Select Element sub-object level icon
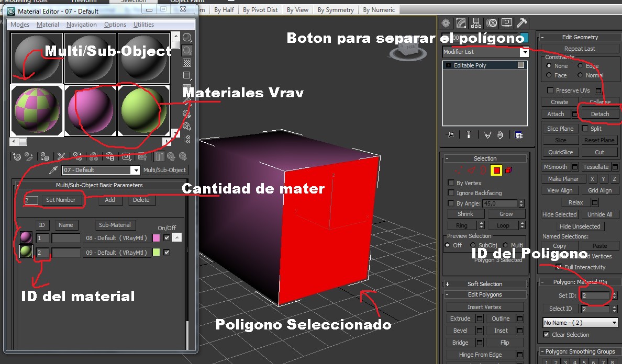The height and width of the screenshot is (364, 622). coord(508,170)
